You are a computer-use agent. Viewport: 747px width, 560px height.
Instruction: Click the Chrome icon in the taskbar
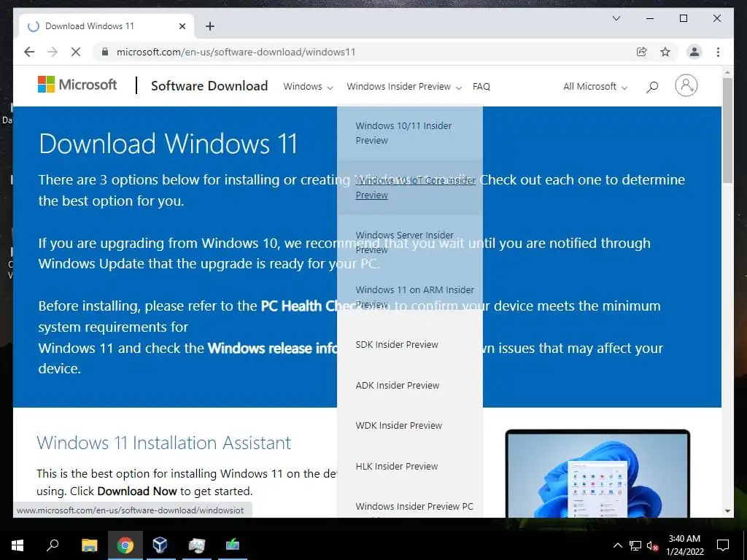coord(125,545)
